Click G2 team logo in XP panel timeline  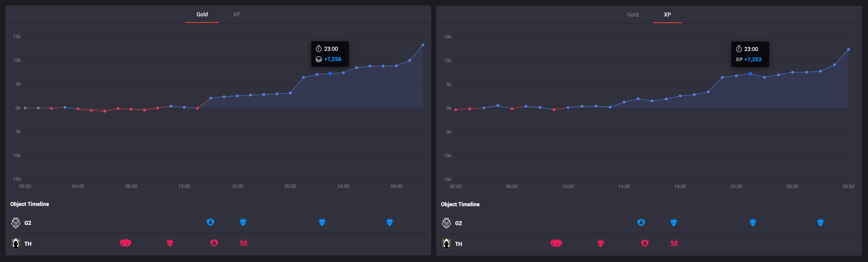pyautogui.click(x=446, y=223)
